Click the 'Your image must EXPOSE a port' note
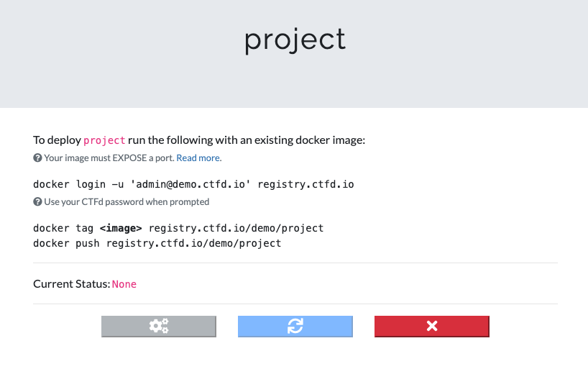Image resolution: width=588 pixels, height=369 pixels. coord(109,158)
